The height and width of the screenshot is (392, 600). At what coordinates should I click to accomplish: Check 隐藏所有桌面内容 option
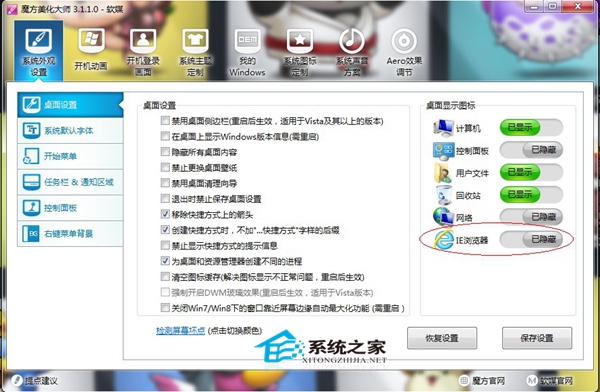(x=165, y=152)
